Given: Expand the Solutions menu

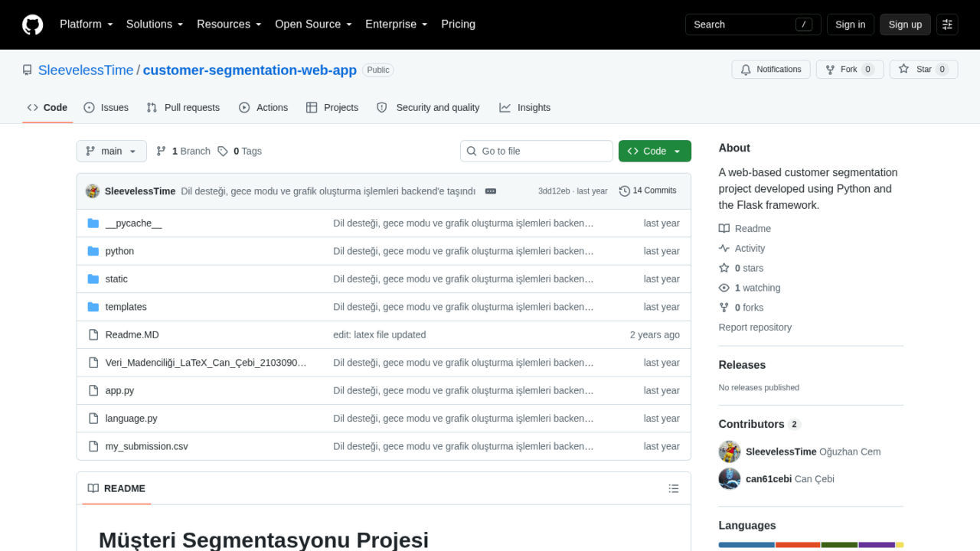Looking at the screenshot, I should [155, 24].
